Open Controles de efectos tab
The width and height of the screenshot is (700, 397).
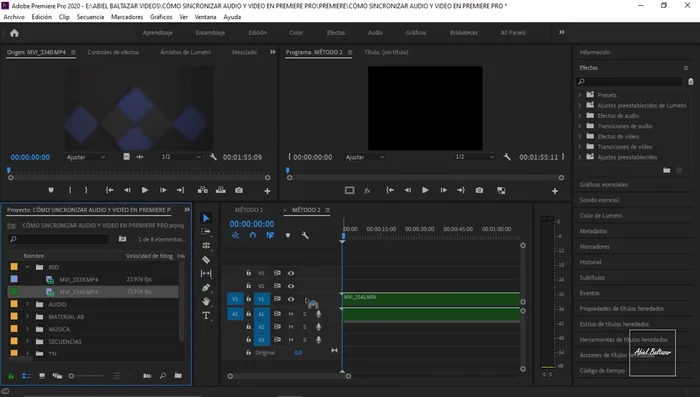click(x=113, y=52)
